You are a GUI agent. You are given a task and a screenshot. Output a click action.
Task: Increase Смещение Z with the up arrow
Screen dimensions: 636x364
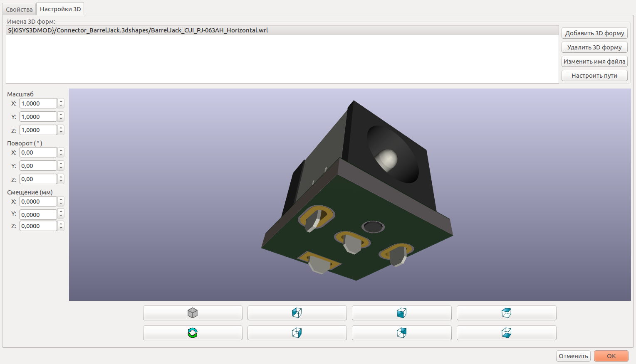(61, 224)
